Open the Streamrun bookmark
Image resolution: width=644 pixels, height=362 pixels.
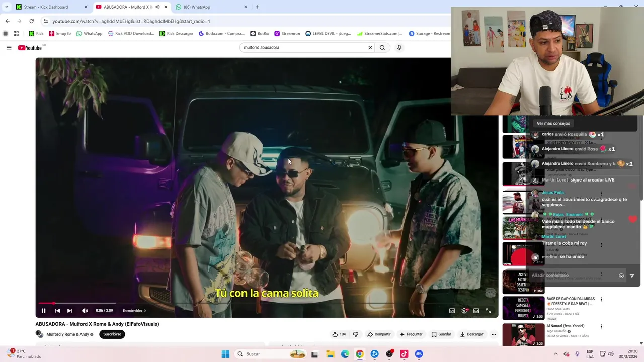[287, 34]
